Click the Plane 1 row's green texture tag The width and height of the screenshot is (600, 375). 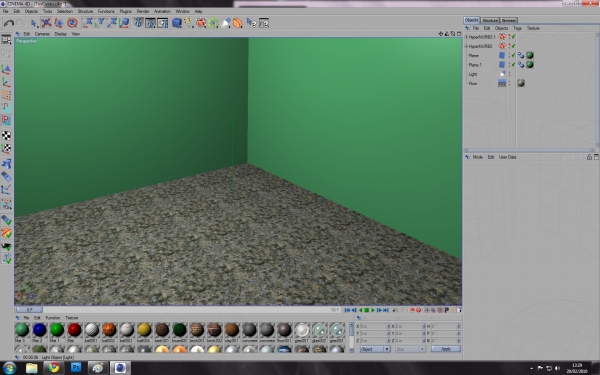530,64
